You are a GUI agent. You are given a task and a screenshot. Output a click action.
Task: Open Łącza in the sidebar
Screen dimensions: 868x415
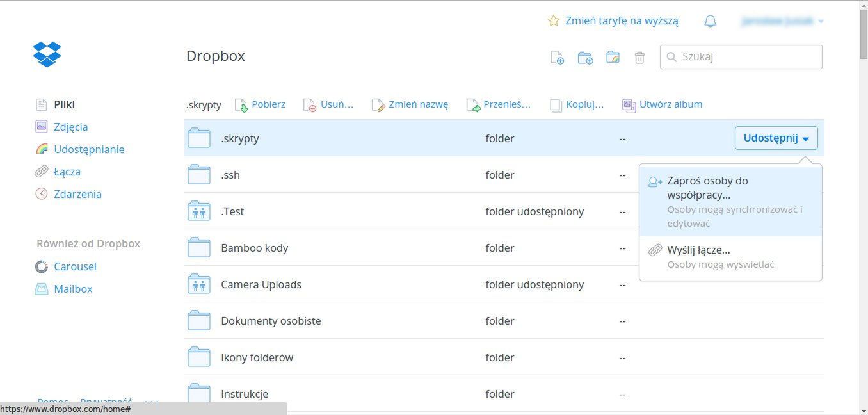pyautogui.click(x=67, y=172)
